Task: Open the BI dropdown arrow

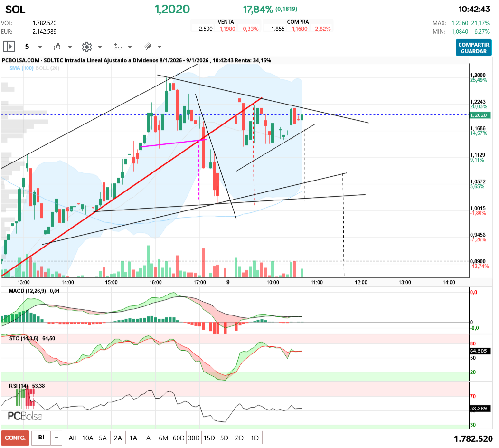Action: [x=56, y=438]
